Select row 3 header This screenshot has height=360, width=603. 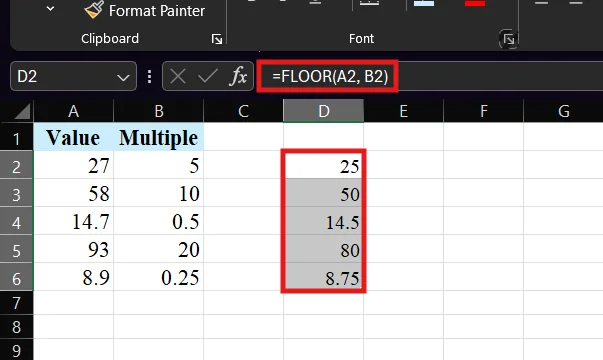pyautogui.click(x=17, y=193)
